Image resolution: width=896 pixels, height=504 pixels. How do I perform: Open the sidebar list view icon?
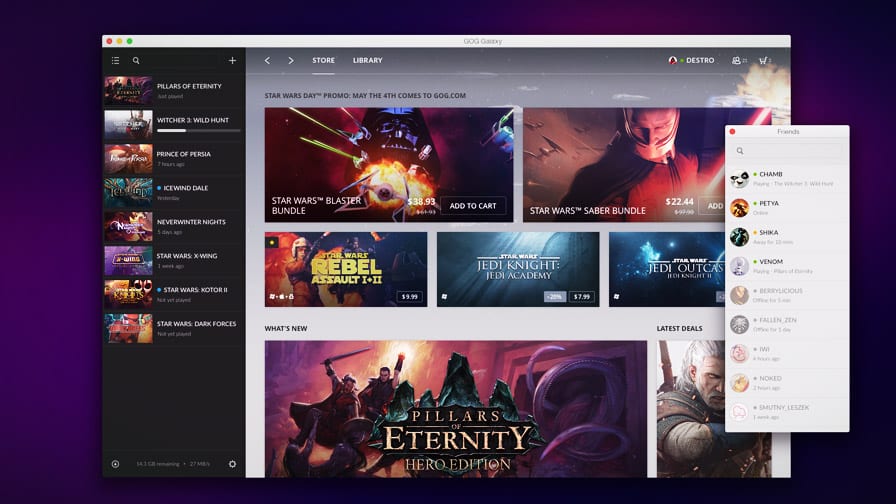tap(115, 60)
